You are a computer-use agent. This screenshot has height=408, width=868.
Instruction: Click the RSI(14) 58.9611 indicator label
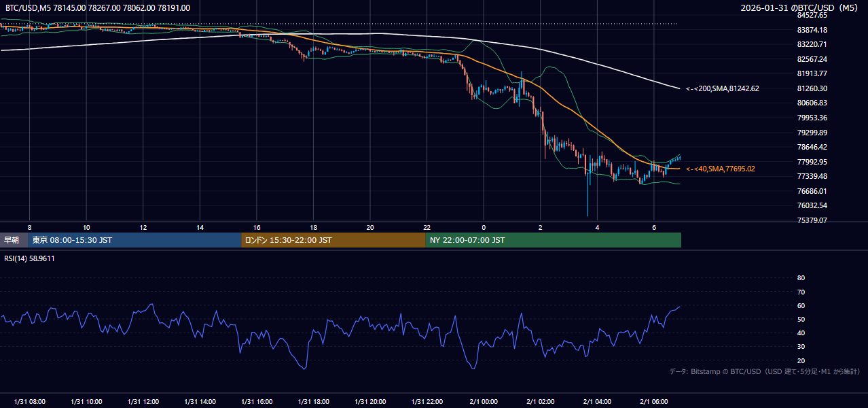coord(30,258)
